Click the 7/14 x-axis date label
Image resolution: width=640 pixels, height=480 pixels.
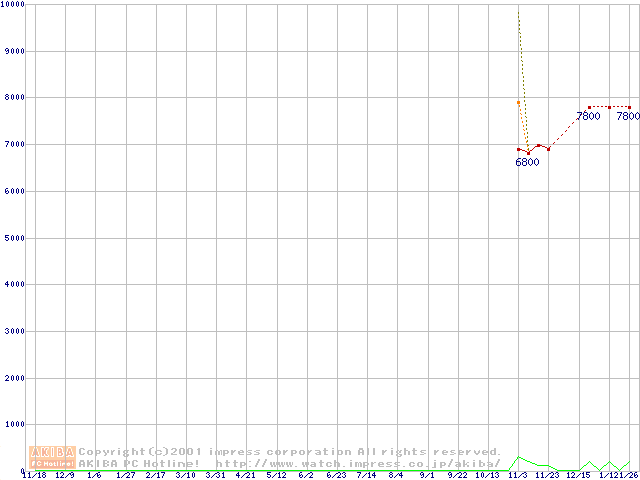pos(367,476)
